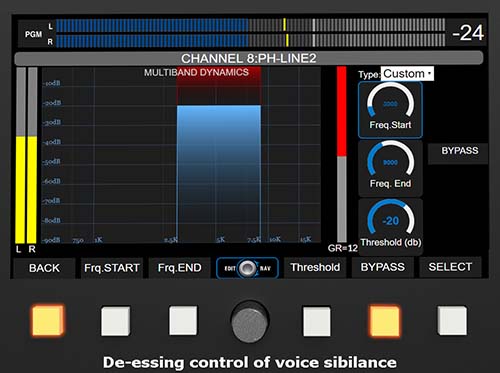
Task: Click the SELECT soft key label
Action: tap(450, 267)
